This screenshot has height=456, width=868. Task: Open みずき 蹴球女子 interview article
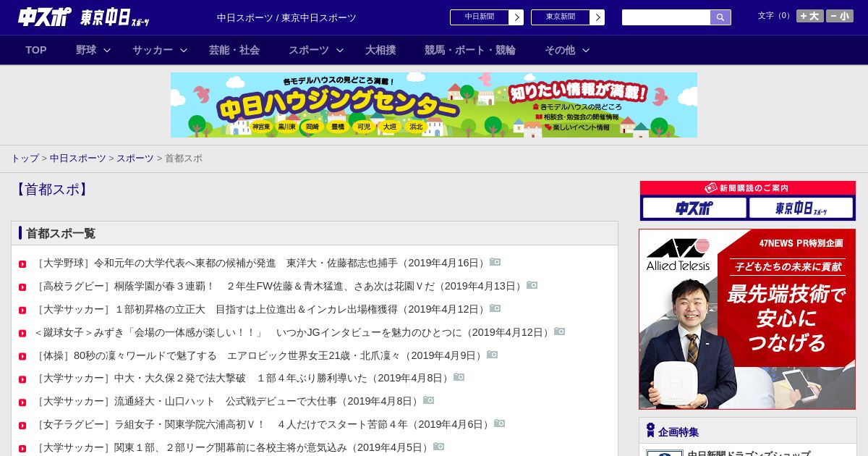tap(293, 332)
